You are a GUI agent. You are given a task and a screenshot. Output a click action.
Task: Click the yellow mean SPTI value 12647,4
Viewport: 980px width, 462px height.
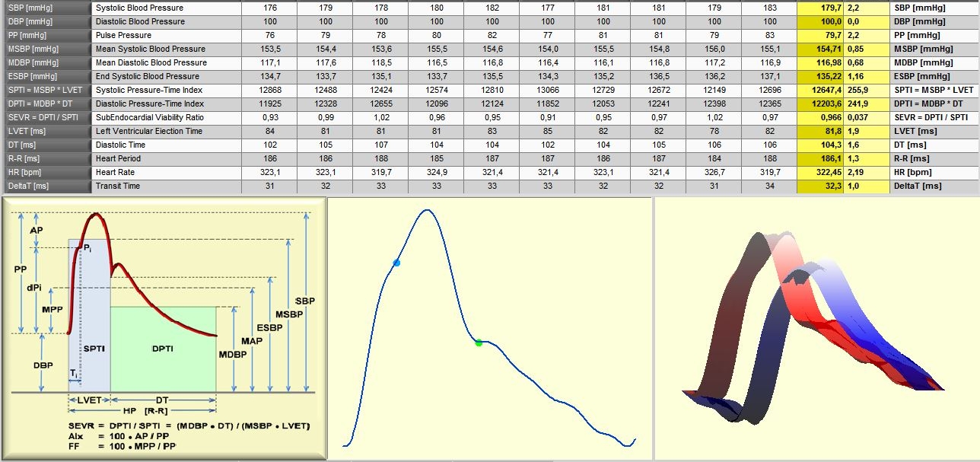point(820,90)
